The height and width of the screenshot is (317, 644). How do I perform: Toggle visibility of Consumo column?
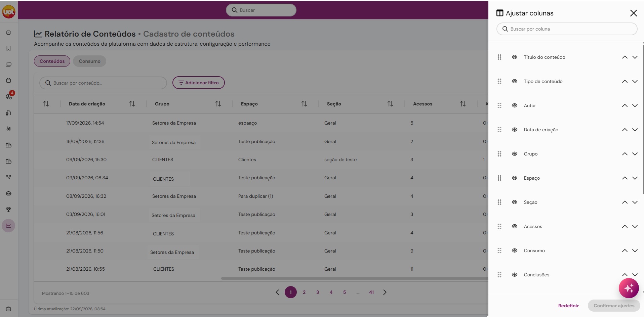tap(514, 251)
